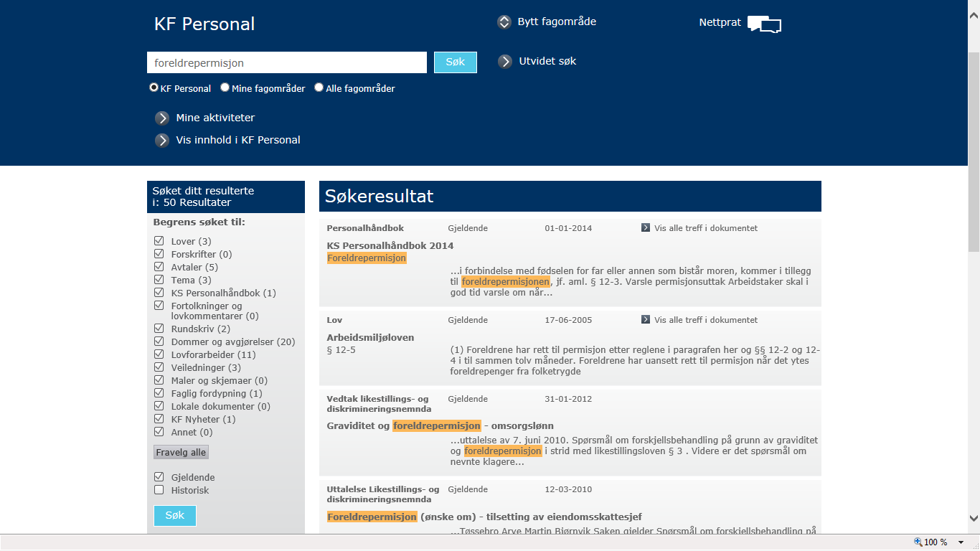The height and width of the screenshot is (551, 980).
Task: Click the 50 Resultater summary text
Action: 197,202
